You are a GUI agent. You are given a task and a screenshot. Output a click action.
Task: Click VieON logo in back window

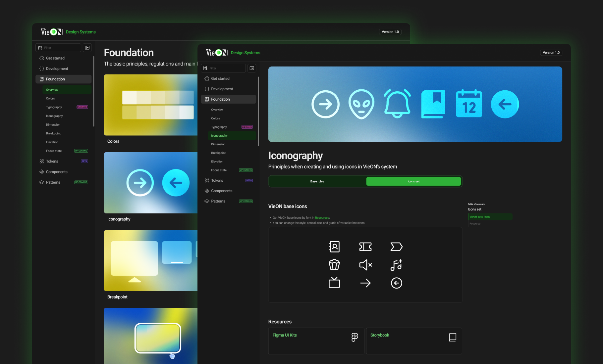(52, 32)
